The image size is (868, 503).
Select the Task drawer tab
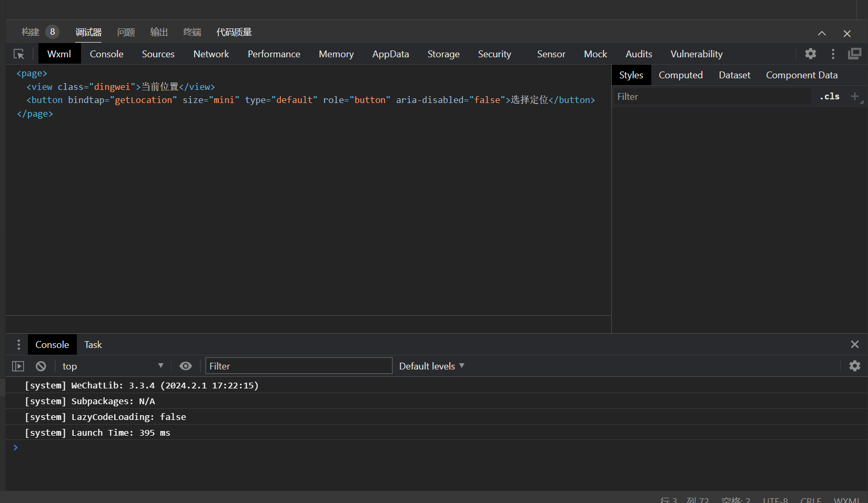[93, 344]
